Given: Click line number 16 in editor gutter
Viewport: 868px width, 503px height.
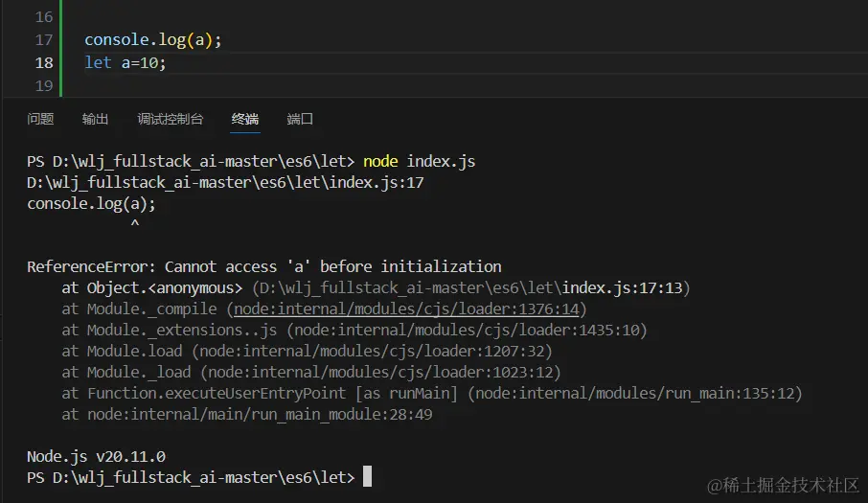Looking at the screenshot, I should 44,17.
